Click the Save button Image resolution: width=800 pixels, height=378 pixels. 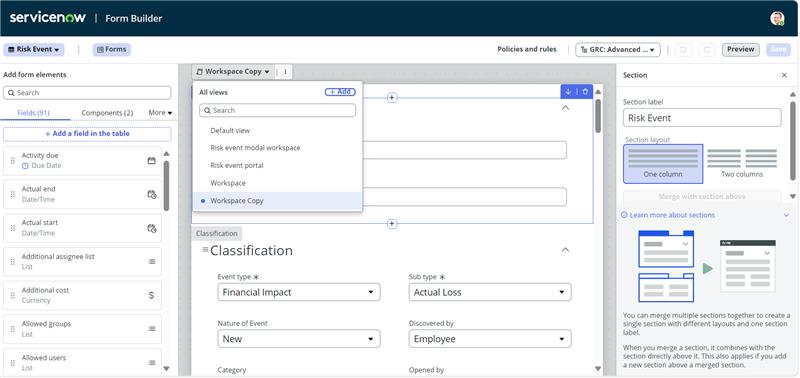(778, 49)
